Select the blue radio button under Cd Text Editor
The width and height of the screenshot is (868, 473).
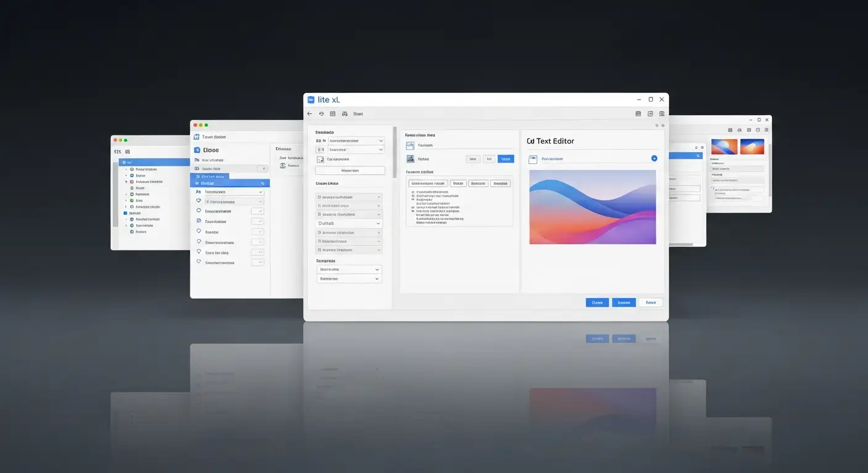pyautogui.click(x=654, y=159)
